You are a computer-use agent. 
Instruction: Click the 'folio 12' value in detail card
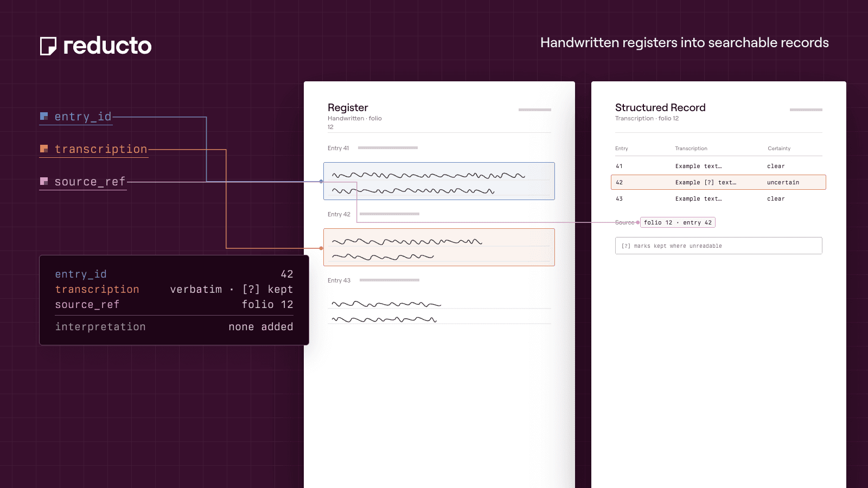(x=267, y=305)
